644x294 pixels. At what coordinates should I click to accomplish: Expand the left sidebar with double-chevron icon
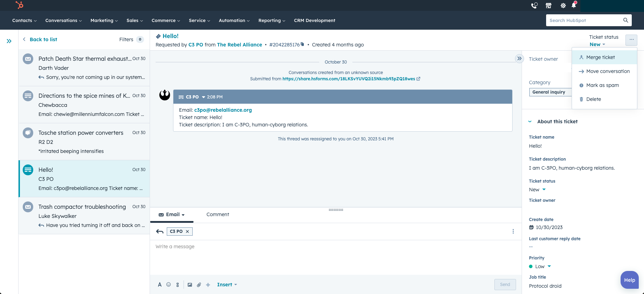pyautogui.click(x=9, y=41)
